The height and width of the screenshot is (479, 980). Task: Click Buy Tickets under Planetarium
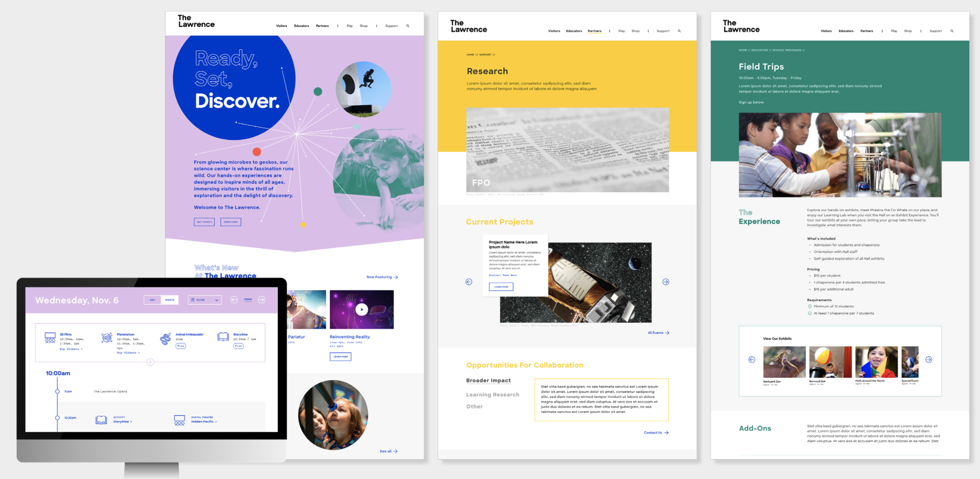tap(128, 353)
